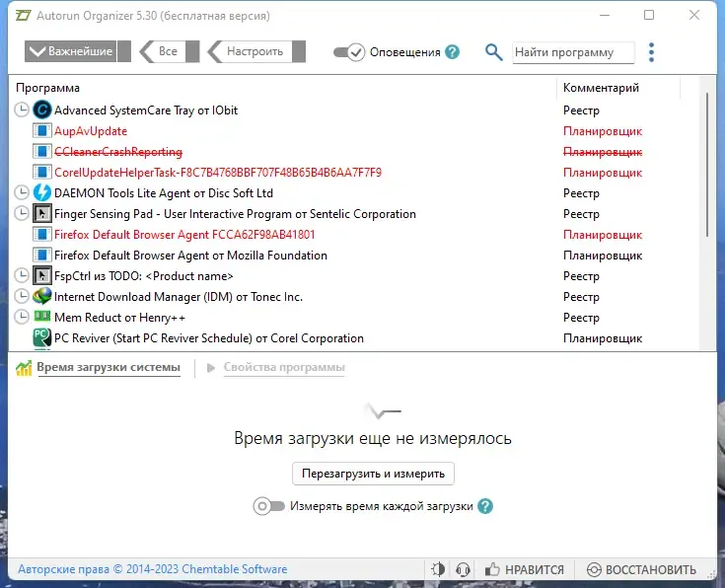The height and width of the screenshot is (588, 725).
Task: Click the Mem Reduct memory chip icon
Action: tap(41, 317)
